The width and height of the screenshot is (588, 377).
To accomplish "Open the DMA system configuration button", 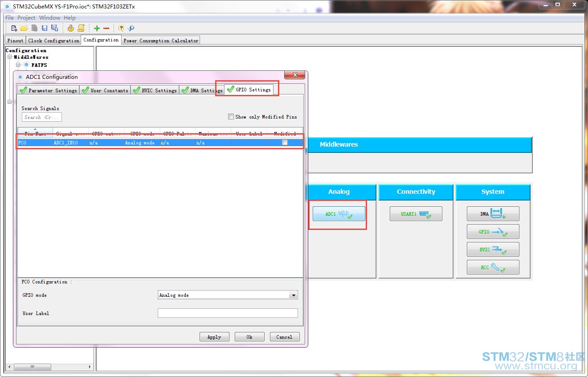I will click(x=493, y=214).
